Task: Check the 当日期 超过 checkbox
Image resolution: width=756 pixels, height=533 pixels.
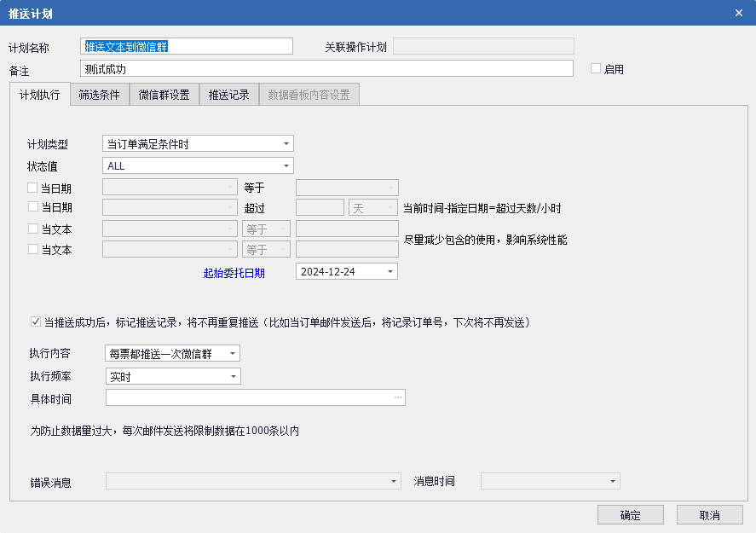Action: pyautogui.click(x=32, y=207)
